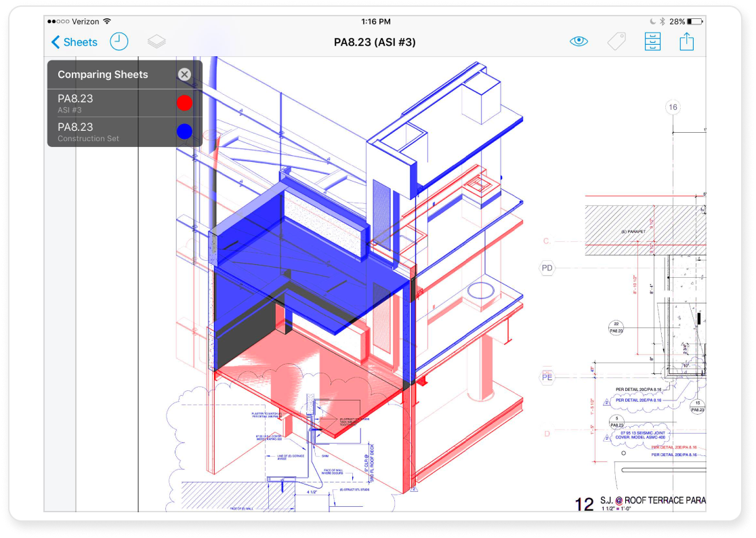Screen dimensions: 756x538
Task: Tap the PD grid marker hexagon
Action: click(x=547, y=268)
